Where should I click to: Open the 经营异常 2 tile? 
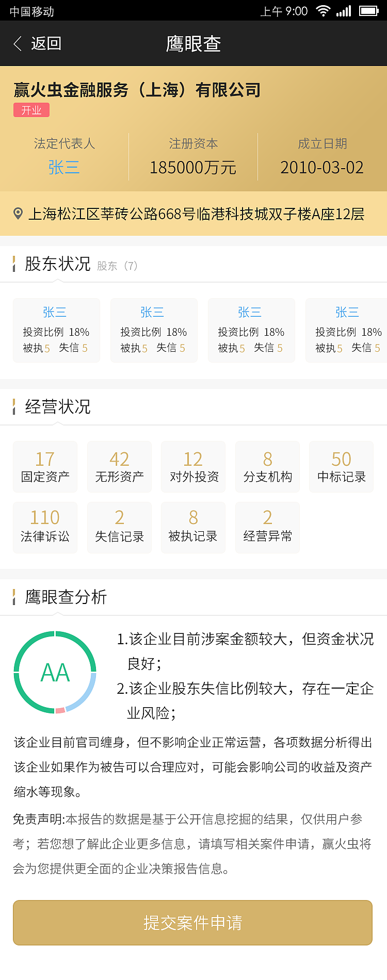pyautogui.click(x=267, y=528)
